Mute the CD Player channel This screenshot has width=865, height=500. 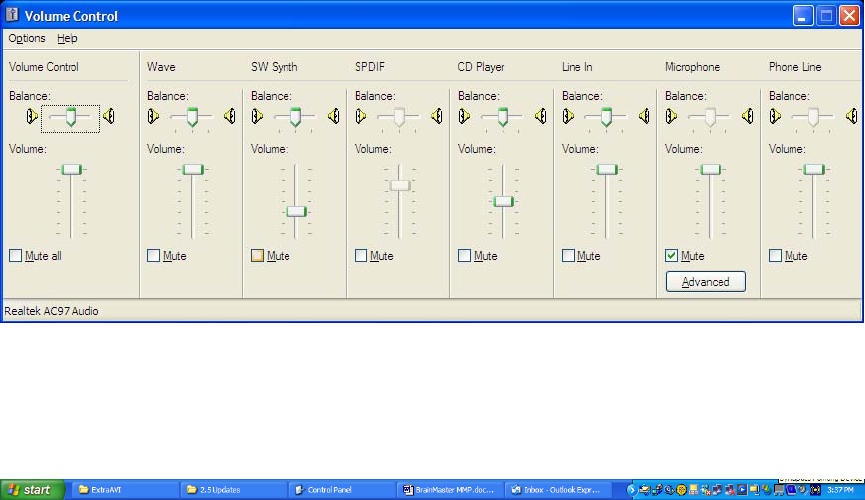point(464,256)
